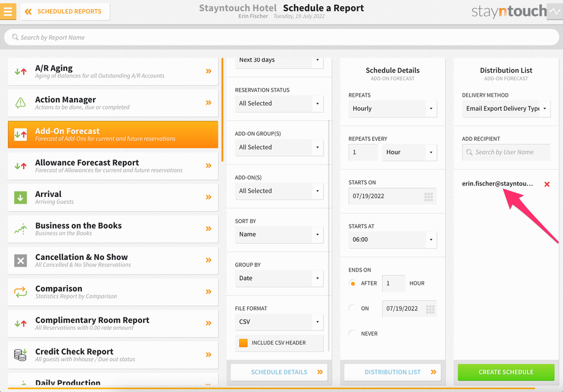Open the File Format CSV dropdown

(279, 322)
